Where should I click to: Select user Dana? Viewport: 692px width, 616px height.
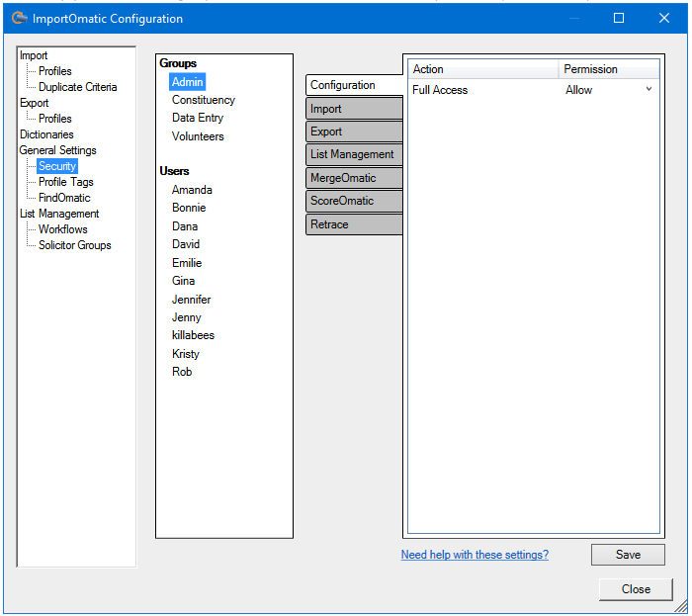click(185, 226)
